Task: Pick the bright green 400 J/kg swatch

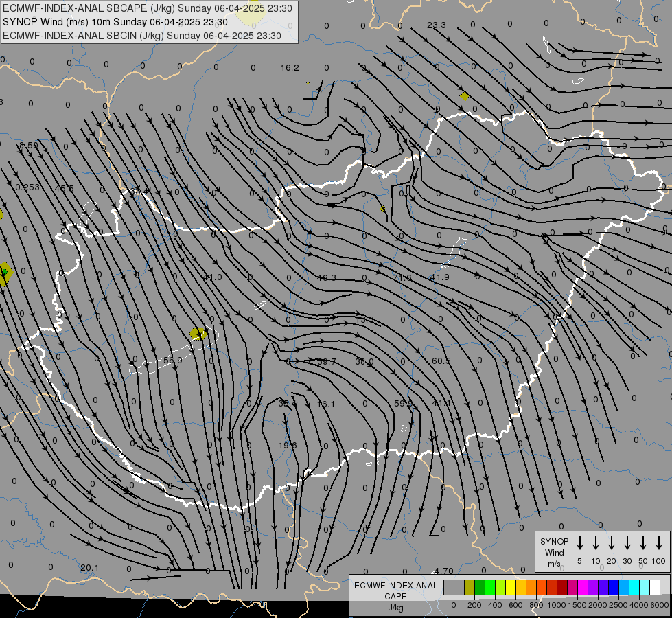Action: [490, 587]
